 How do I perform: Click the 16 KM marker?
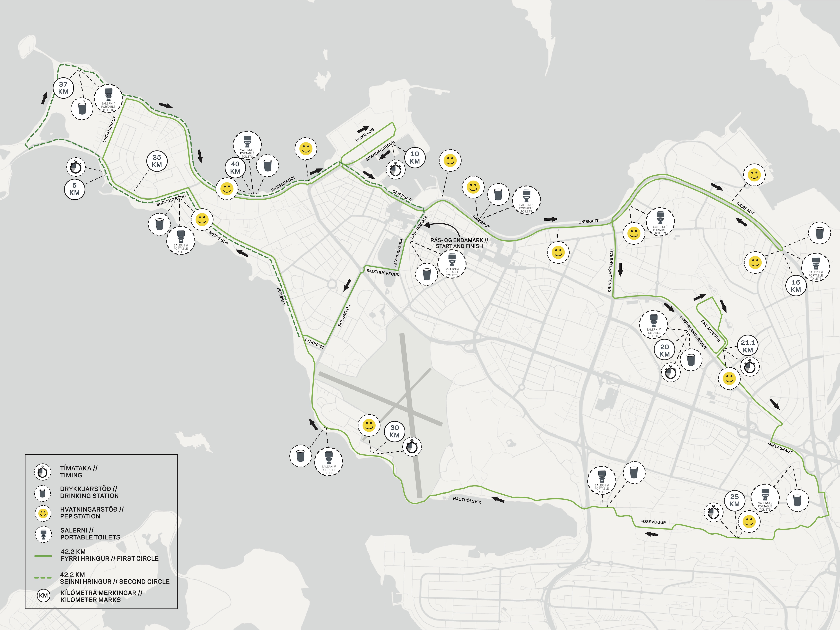tap(796, 286)
